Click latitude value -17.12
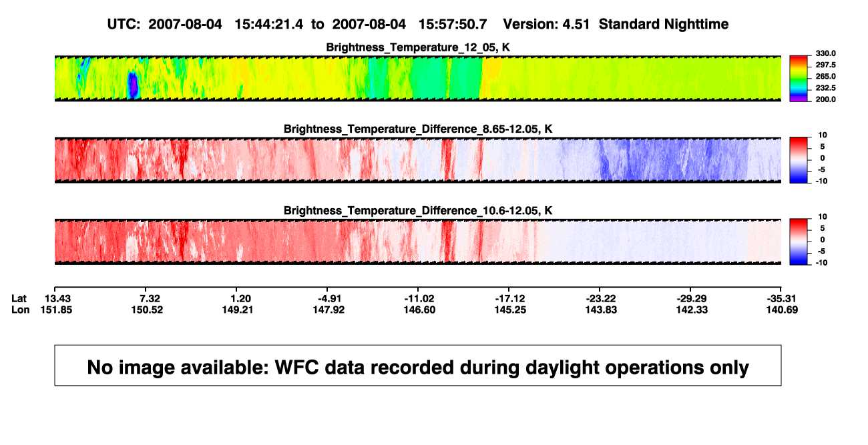This screenshot has height=445, width=868. [511, 298]
